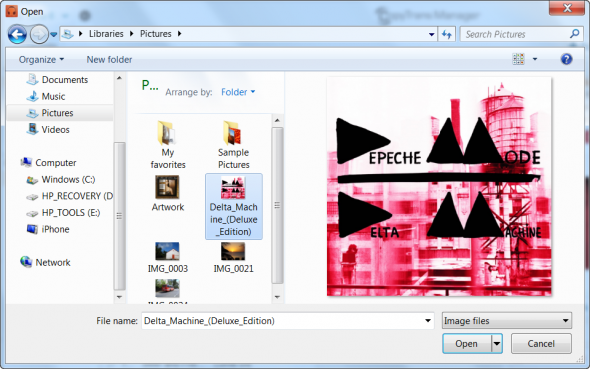Open Arrange by Folder dropdown
The width and height of the screenshot is (590, 369).
(x=238, y=92)
